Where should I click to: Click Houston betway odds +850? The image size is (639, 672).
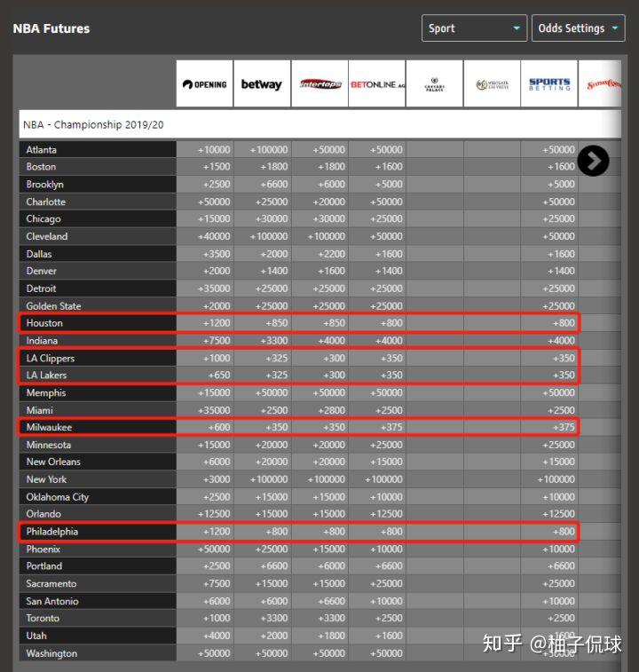[x=276, y=323]
